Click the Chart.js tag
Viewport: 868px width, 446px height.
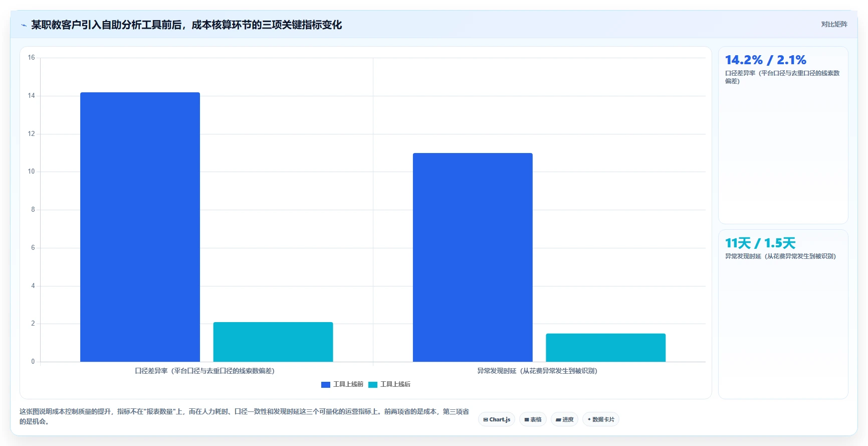[497, 419]
